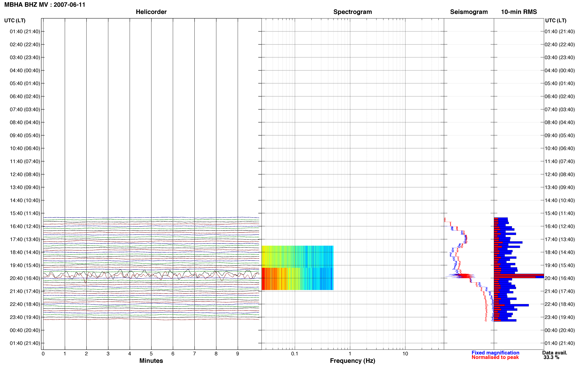Click the 'Normalised to peak' legend entry
Image resolution: width=588 pixels, height=368 pixels.
[495, 357]
